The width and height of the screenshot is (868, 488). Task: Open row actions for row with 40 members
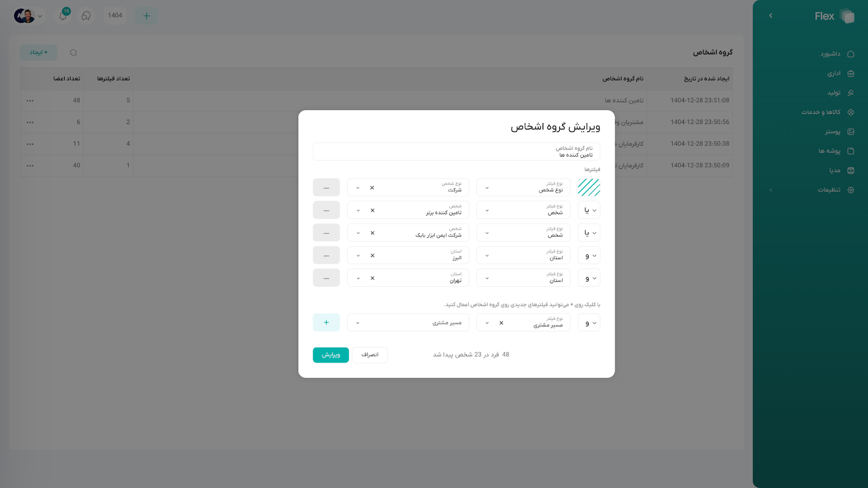click(x=30, y=165)
